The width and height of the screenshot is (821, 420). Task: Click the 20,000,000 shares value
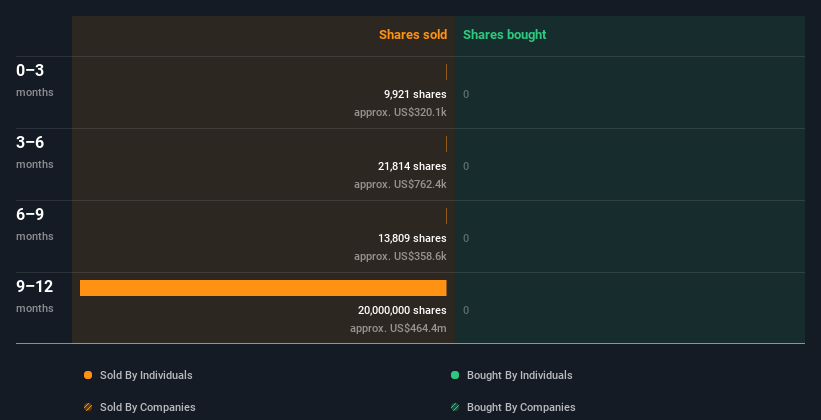click(402, 310)
